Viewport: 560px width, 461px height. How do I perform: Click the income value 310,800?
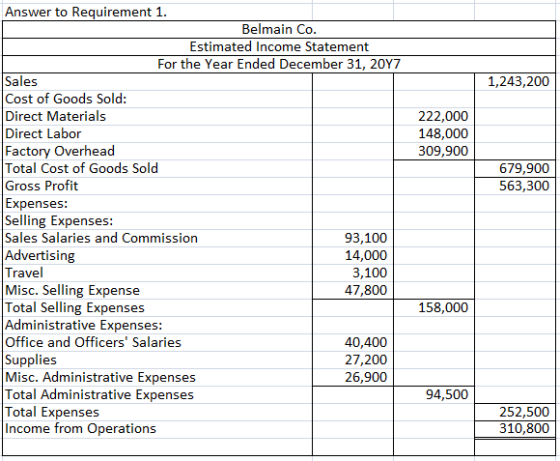click(x=524, y=428)
